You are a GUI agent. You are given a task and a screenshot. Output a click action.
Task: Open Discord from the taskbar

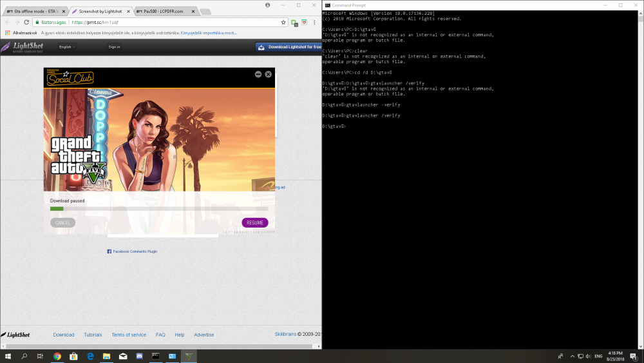pyautogui.click(x=138, y=356)
